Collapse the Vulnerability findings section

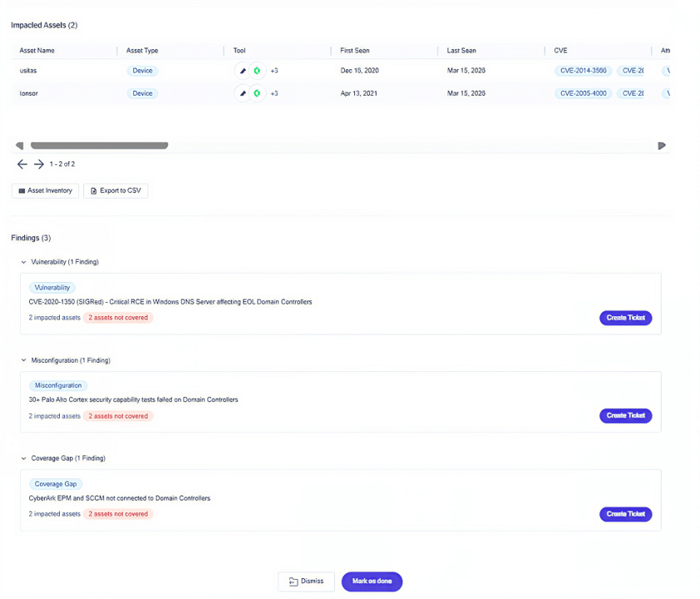point(23,262)
